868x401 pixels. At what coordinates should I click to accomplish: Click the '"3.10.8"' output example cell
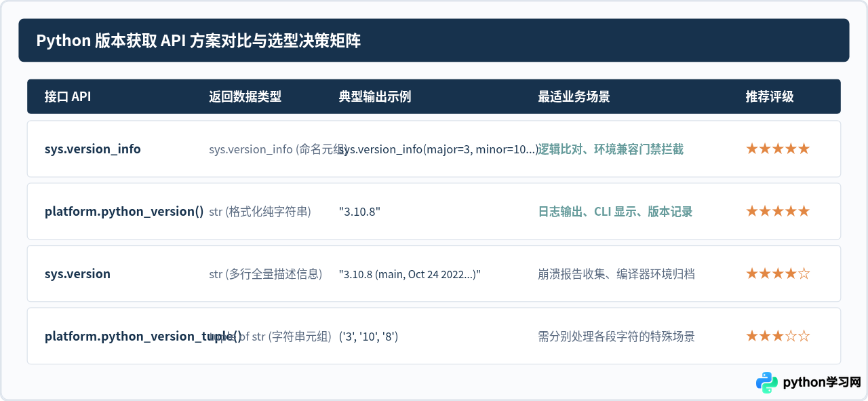359,212
